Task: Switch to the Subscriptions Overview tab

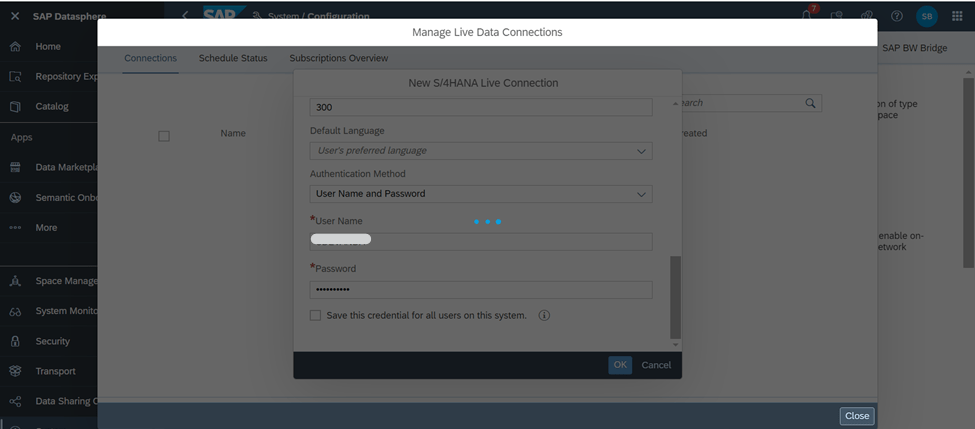Action: (339, 58)
